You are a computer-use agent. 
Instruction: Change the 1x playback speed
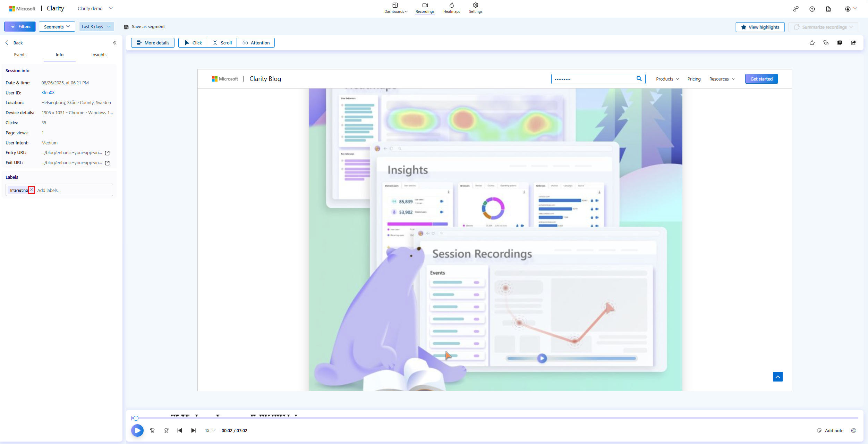[210, 430]
